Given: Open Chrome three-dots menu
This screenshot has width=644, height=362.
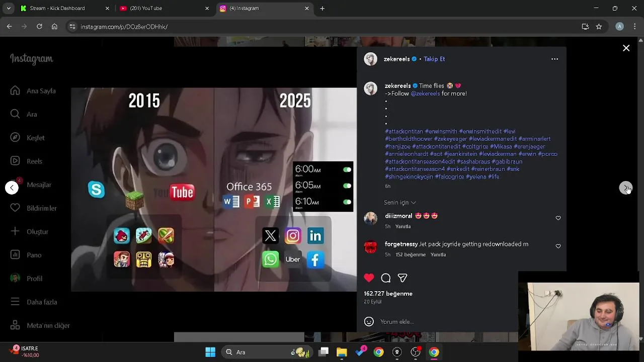Looking at the screenshot, I should click(635, 27).
